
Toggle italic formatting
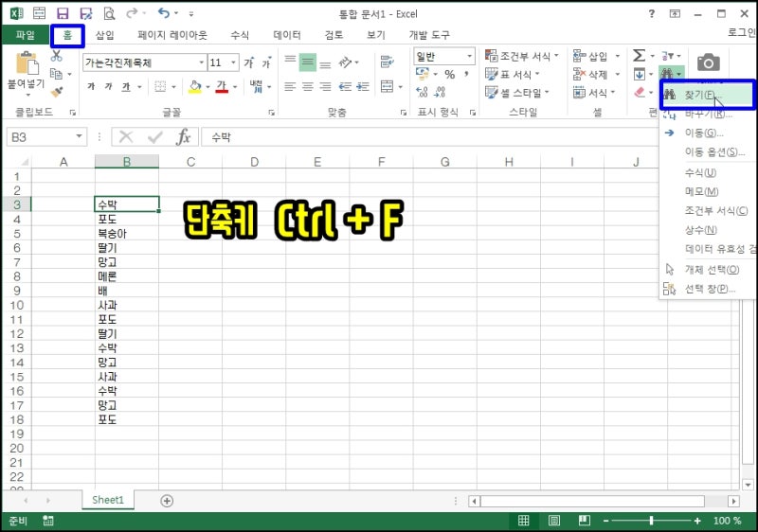pos(108,87)
